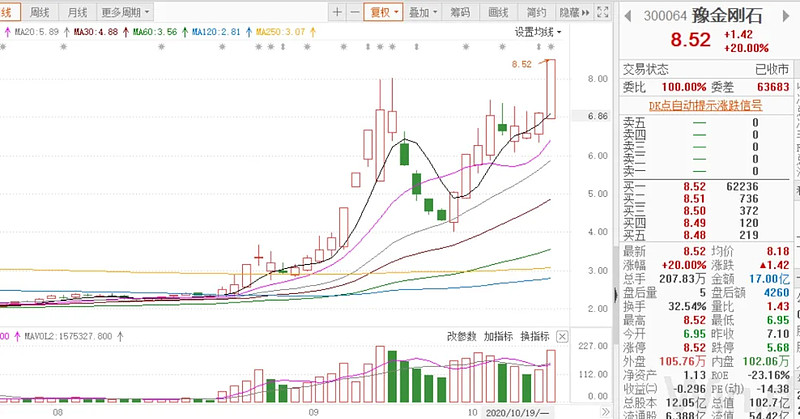Click the 总手 207.83万 value
The height and width of the screenshot is (419, 800).
point(683,279)
